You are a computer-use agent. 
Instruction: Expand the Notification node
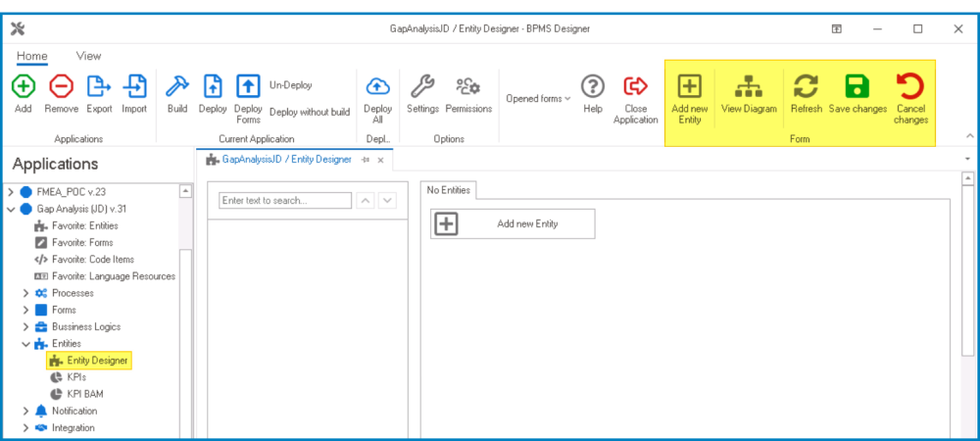(x=25, y=411)
